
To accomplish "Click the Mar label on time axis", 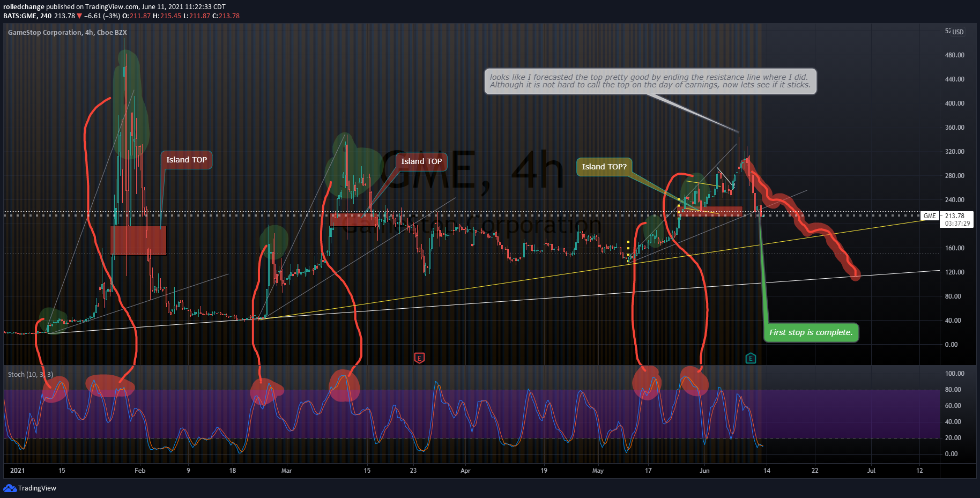I will 287,471.
